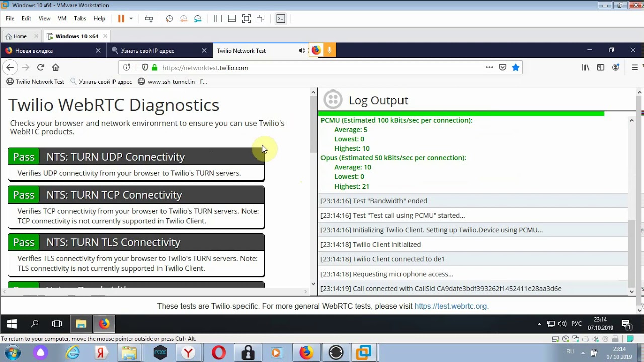View the secure connection padlock details
The width and height of the screenshot is (644, 362).
click(154, 67)
